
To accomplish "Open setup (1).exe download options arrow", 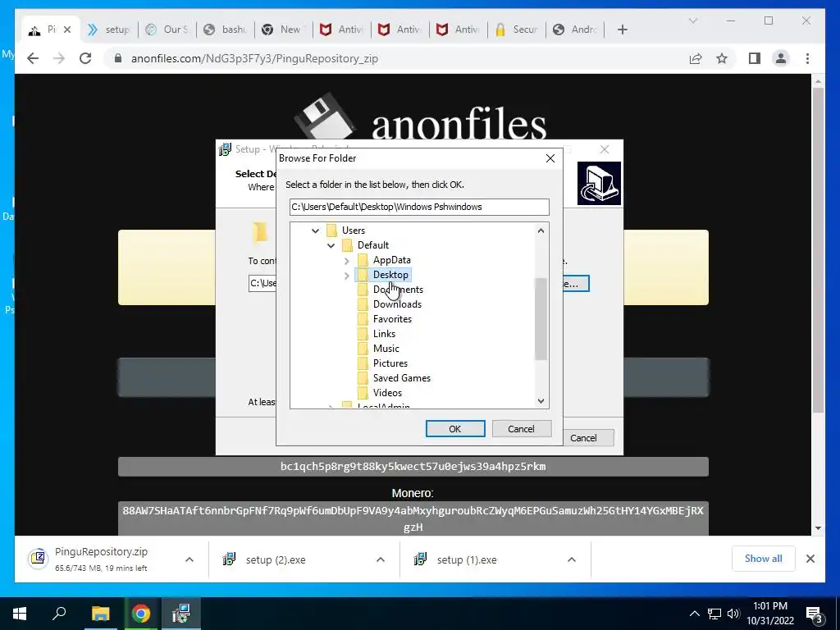I will pyautogui.click(x=572, y=559).
